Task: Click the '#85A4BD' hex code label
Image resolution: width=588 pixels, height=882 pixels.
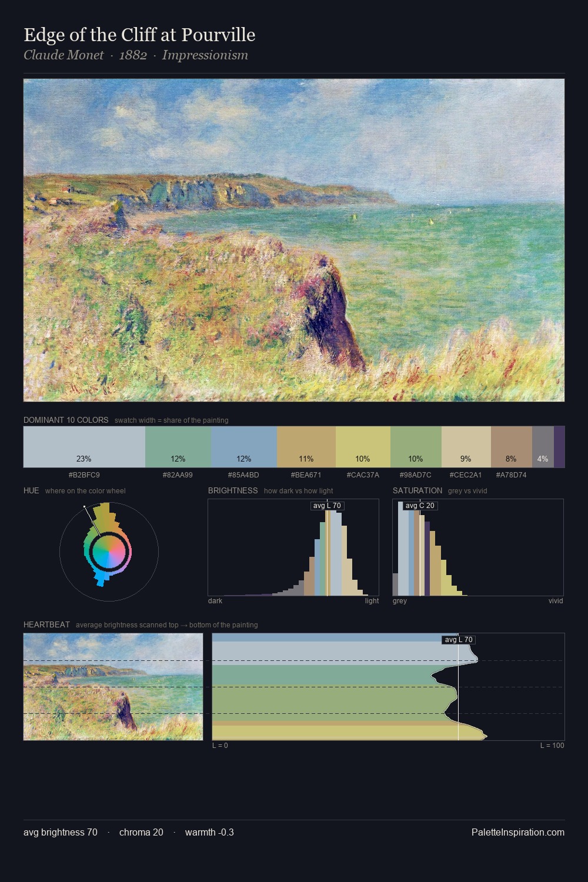Action: [243, 475]
